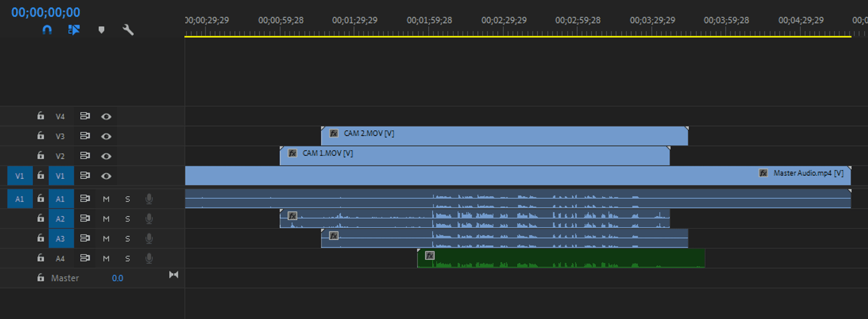Click the fx badge on CAM 2.MOV clip
This screenshot has height=319, width=868.
(334, 133)
